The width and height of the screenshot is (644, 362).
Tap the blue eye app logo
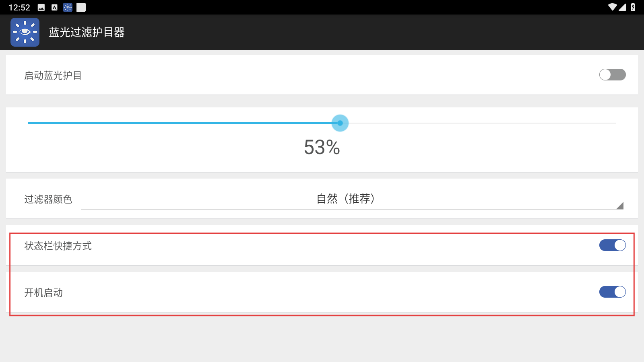coord(25,32)
